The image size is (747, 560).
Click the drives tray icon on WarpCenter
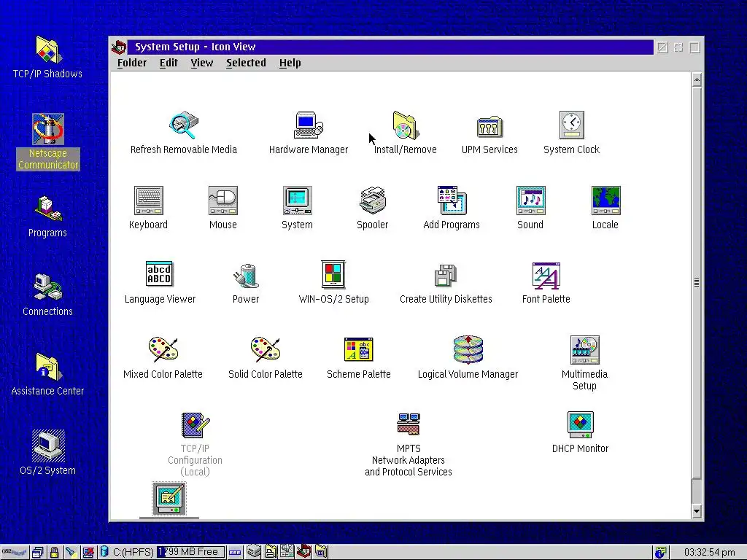click(253, 552)
